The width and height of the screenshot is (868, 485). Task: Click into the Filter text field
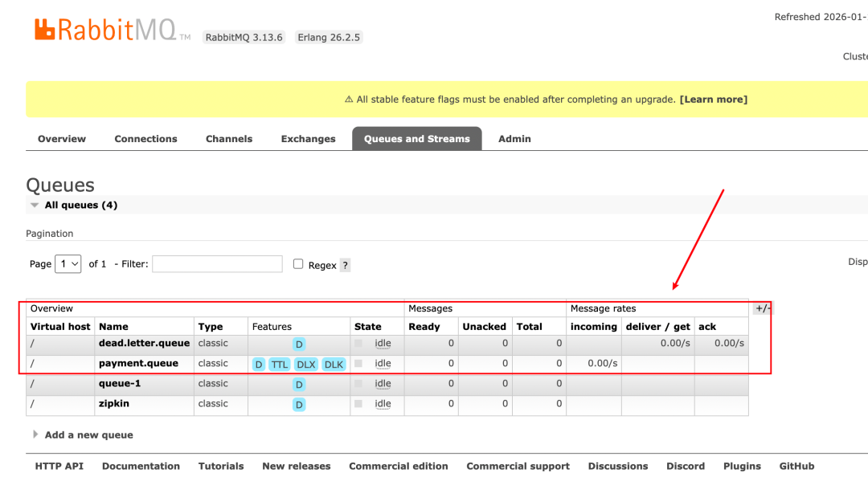pos(217,264)
